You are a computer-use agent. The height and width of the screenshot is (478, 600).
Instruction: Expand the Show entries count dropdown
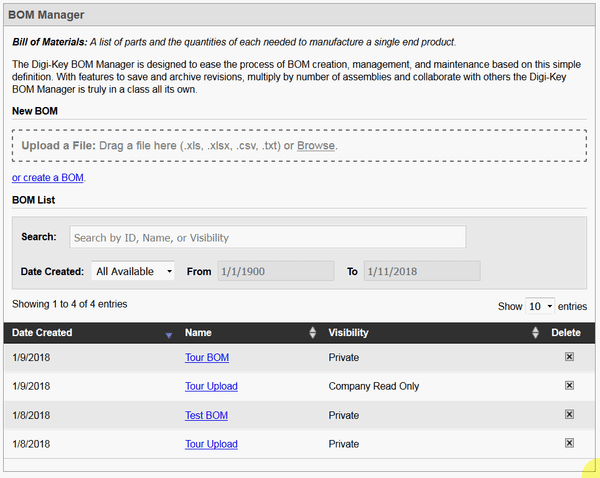[540, 306]
